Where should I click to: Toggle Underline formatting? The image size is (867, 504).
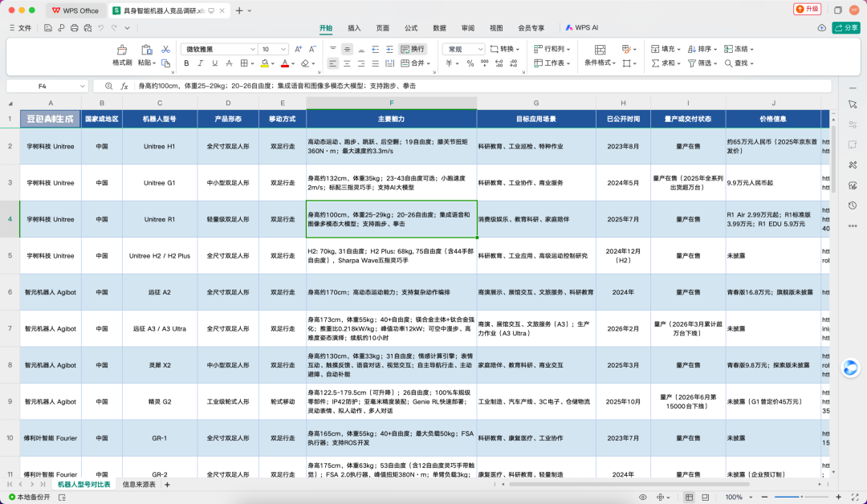[214, 63]
